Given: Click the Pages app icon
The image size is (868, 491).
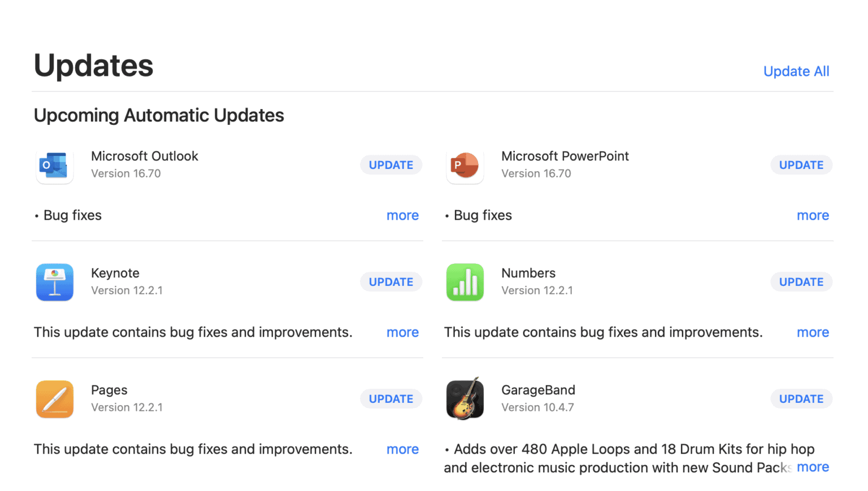Looking at the screenshot, I should click(x=55, y=399).
